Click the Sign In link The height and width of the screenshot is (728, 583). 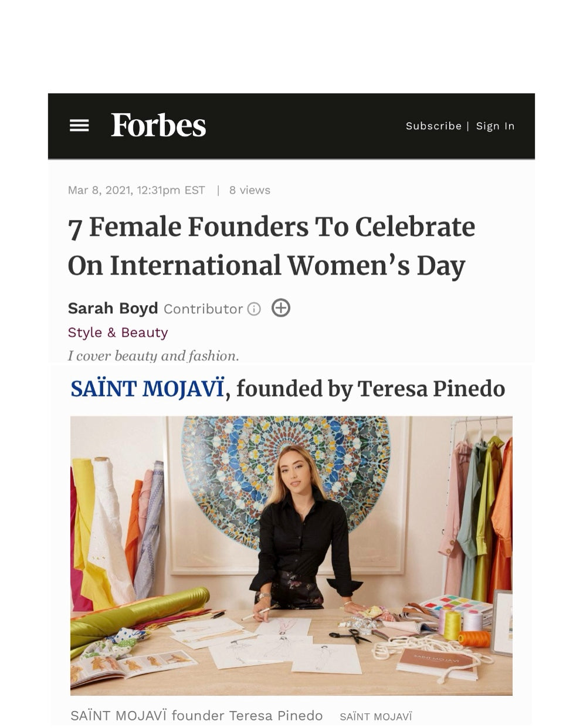pyautogui.click(x=495, y=126)
